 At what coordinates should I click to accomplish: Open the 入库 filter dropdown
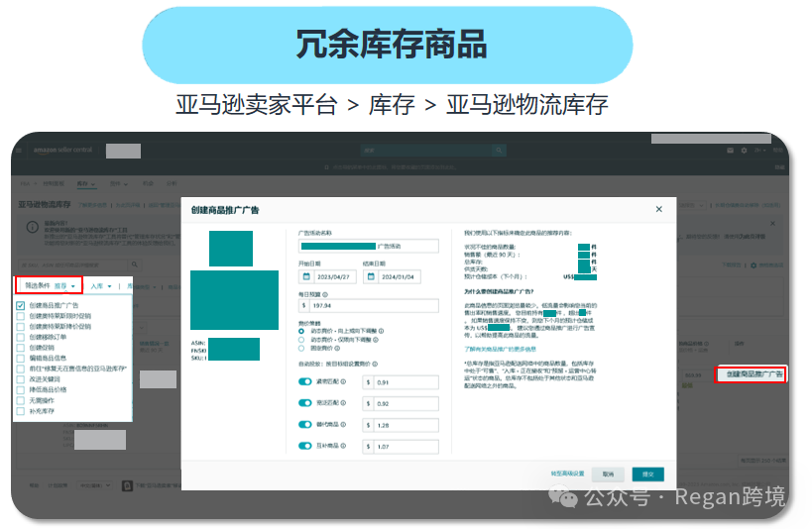pyautogui.click(x=101, y=286)
